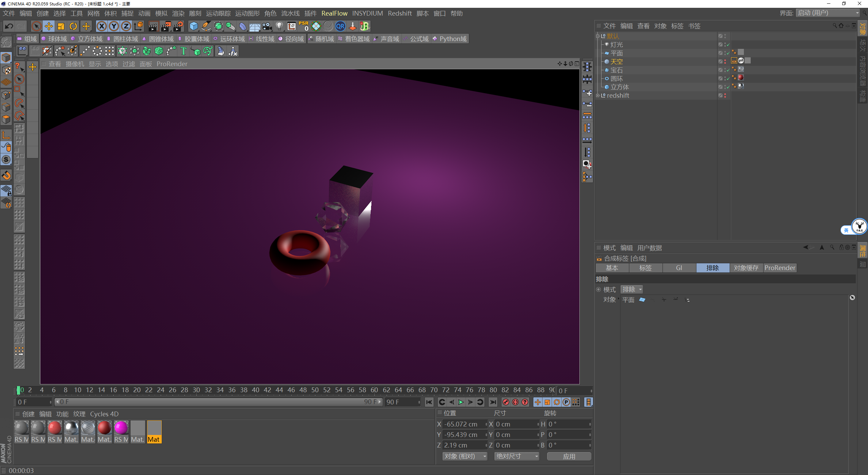The height and width of the screenshot is (475, 868).
Task: Open the Camera object icon
Action: pos(267,26)
